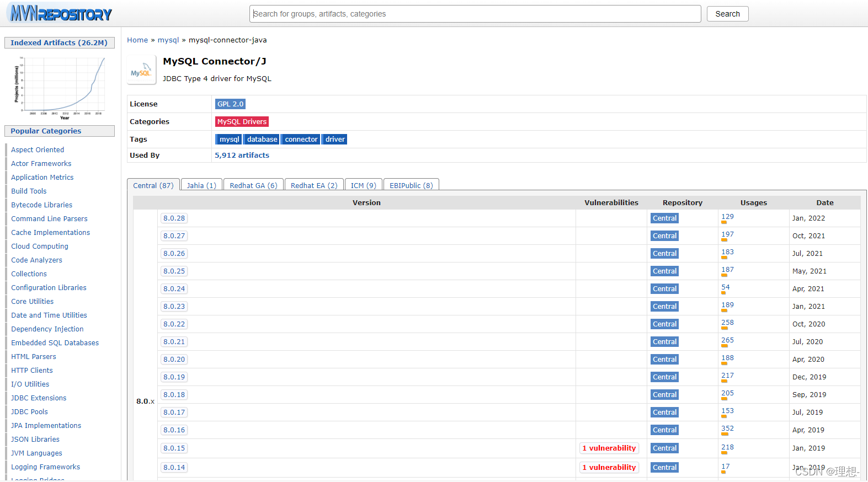Open version 8.0.20
The height and width of the screenshot is (482, 868).
[x=174, y=360]
